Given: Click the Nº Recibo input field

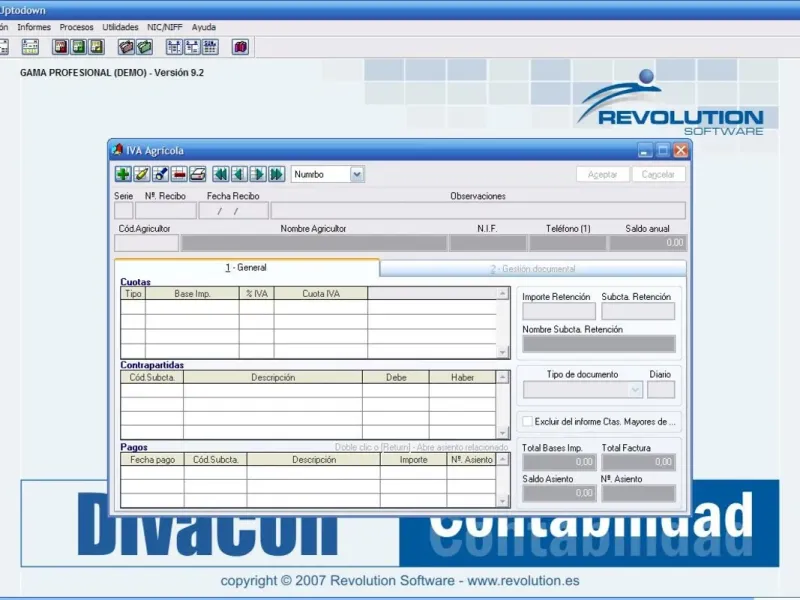Looking at the screenshot, I should click(x=166, y=211).
